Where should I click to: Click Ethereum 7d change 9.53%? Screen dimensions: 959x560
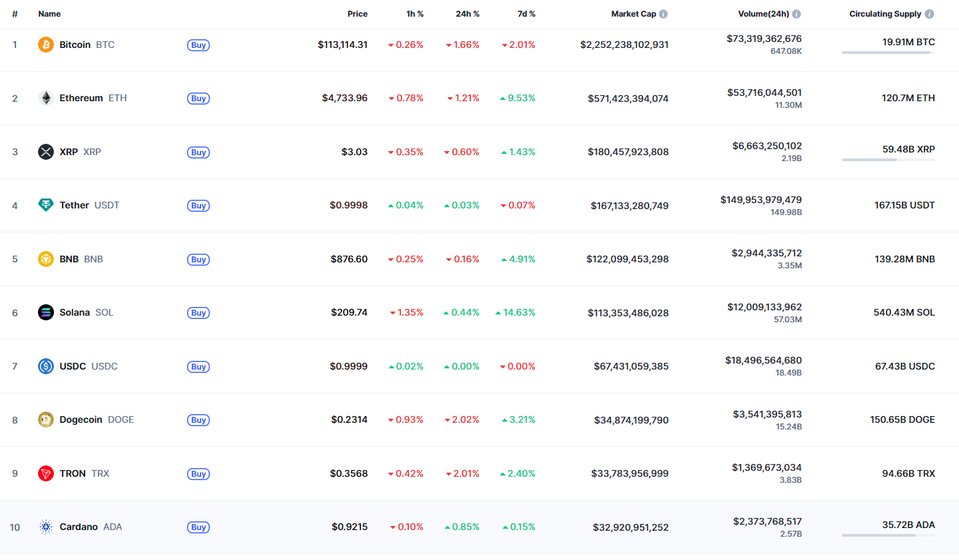[517, 98]
